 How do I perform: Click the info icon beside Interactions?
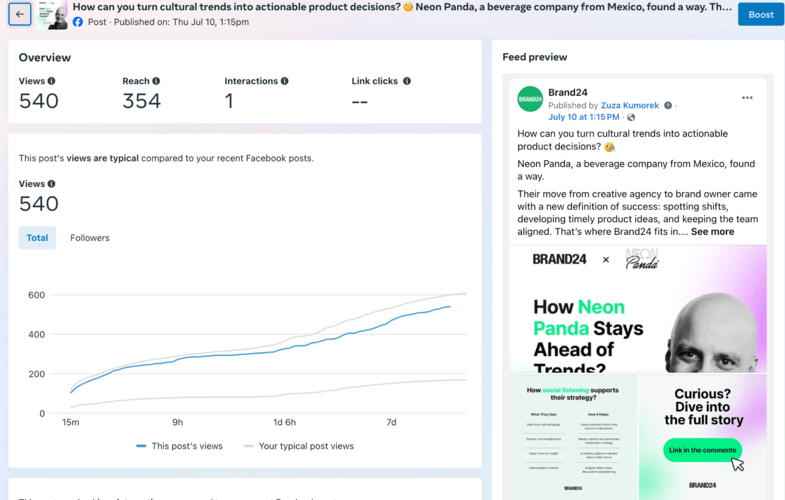click(x=284, y=81)
